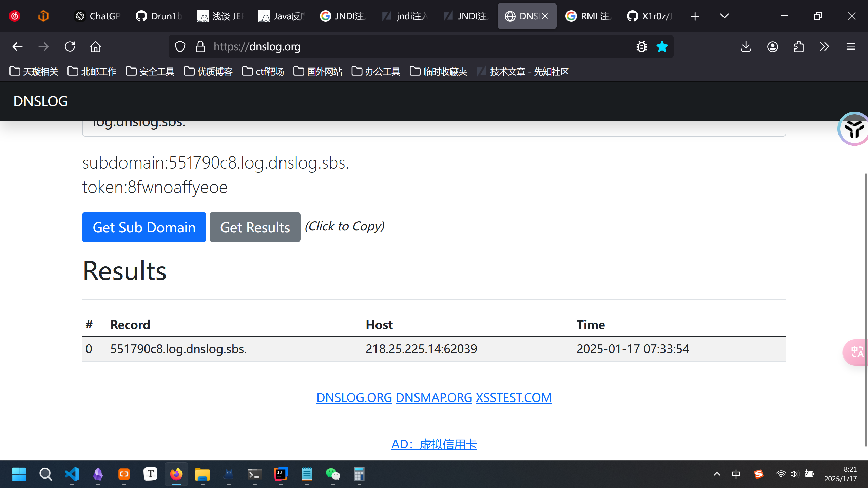Open the 天璇相关 bookmark folder
The width and height of the screenshot is (868, 488).
34,71
